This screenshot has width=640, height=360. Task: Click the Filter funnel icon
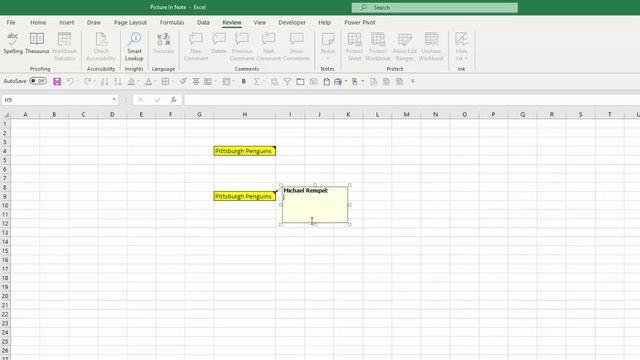click(287, 82)
